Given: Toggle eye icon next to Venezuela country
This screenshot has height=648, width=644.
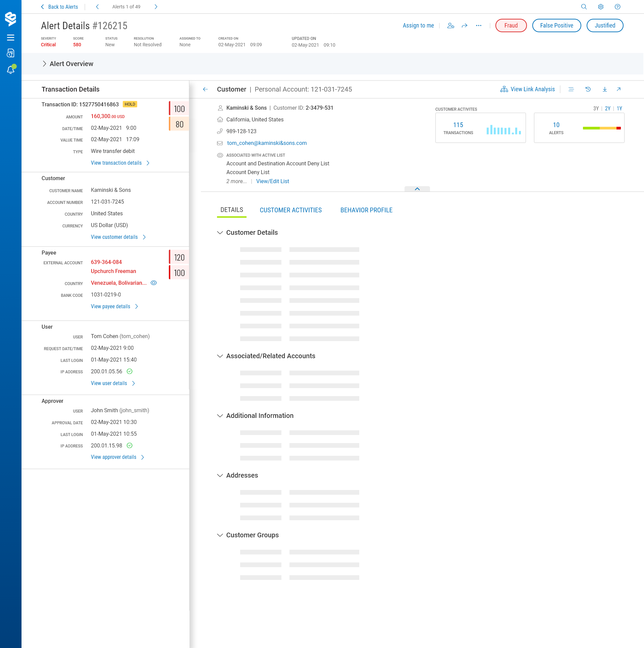Looking at the screenshot, I should click(x=154, y=283).
